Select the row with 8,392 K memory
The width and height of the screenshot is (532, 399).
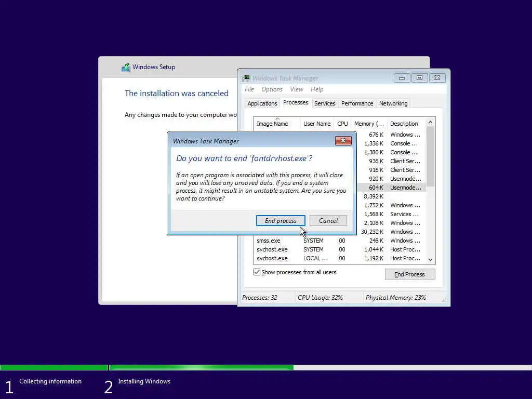point(392,196)
